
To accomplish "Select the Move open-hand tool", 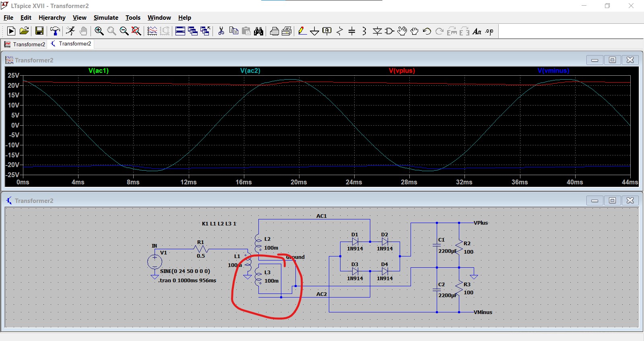I will [x=402, y=31].
